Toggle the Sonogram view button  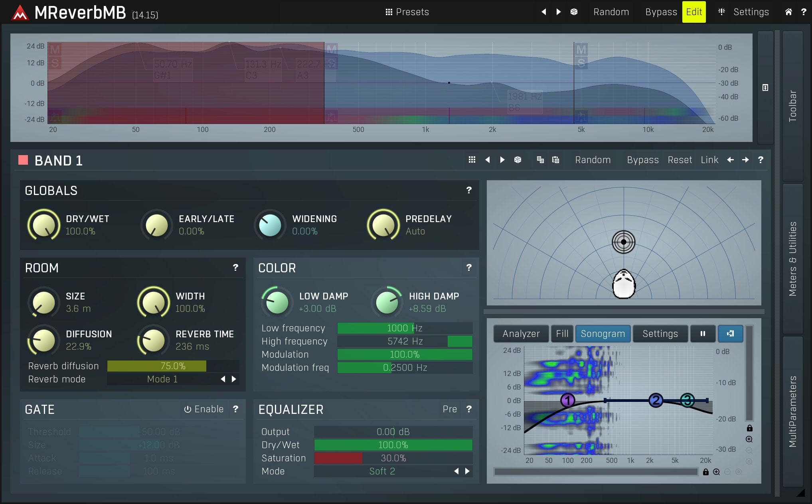pyautogui.click(x=603, y=334)
